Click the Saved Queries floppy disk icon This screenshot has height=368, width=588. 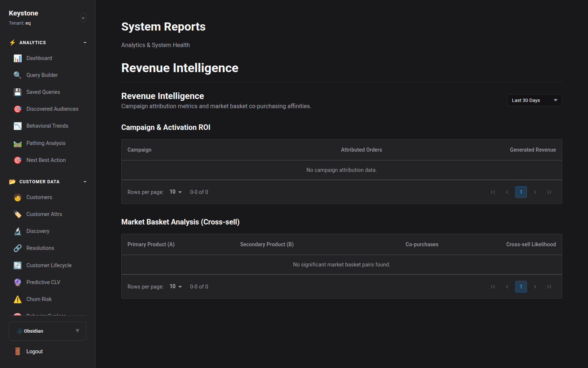18,92
